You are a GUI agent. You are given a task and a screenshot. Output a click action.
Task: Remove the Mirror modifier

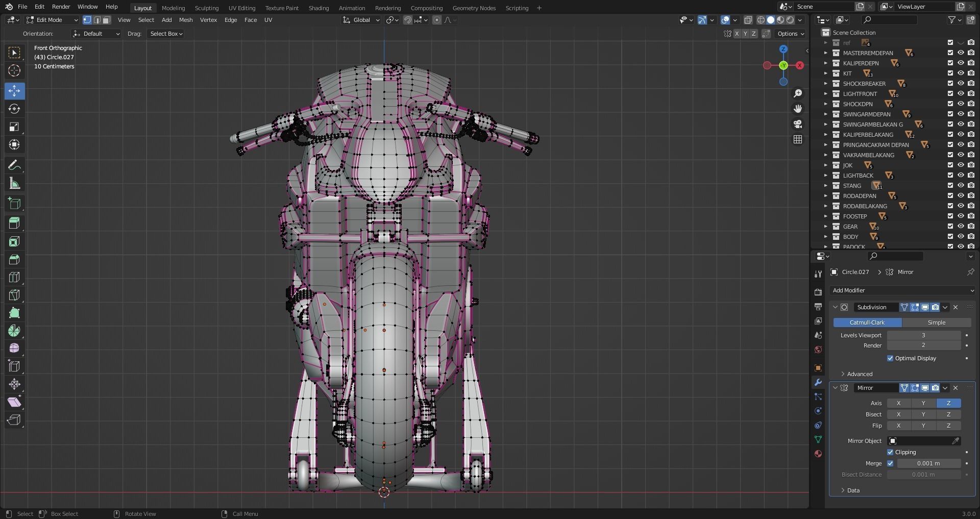tap(955, 388)
